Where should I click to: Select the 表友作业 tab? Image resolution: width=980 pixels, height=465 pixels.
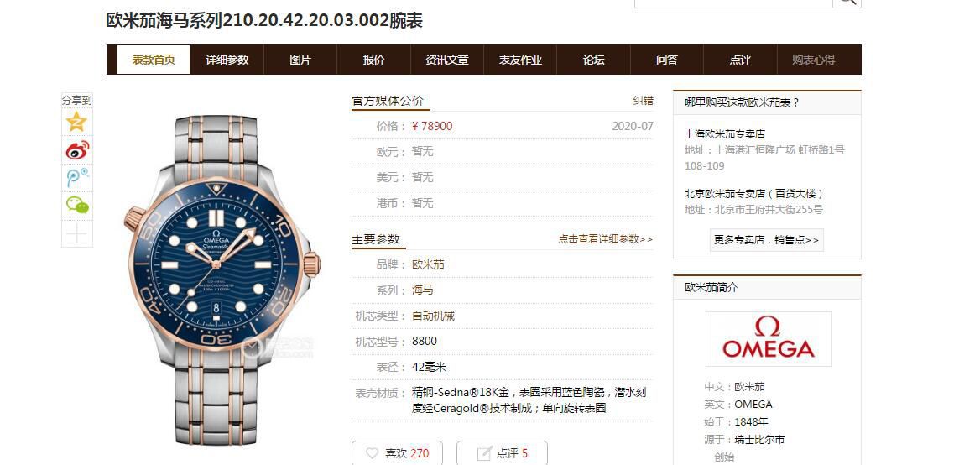520,60
